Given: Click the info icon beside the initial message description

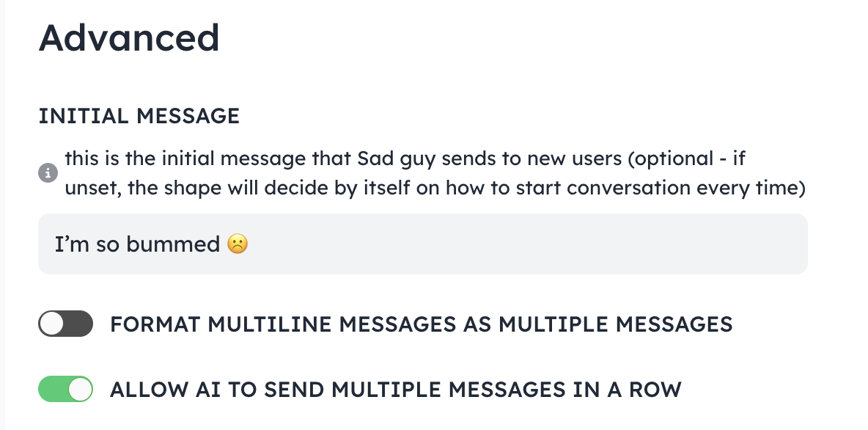Looking at the screenshot, I should 48,173.
